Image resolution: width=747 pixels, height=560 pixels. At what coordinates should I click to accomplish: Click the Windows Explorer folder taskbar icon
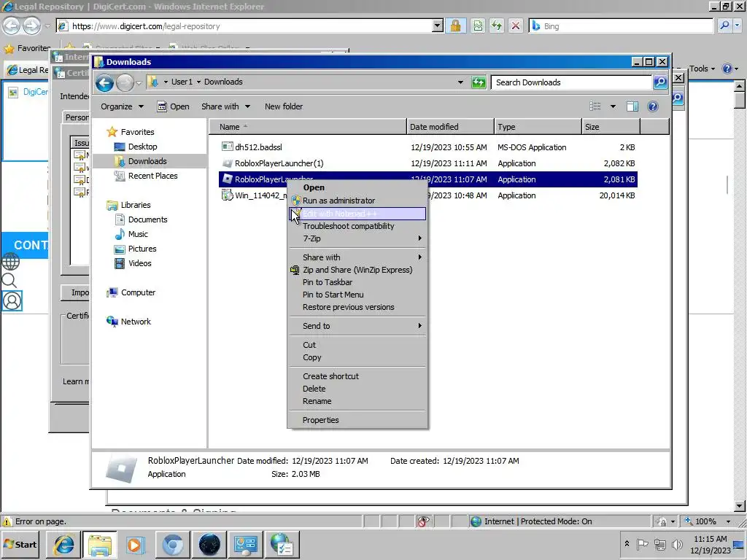tap(99, 544)
